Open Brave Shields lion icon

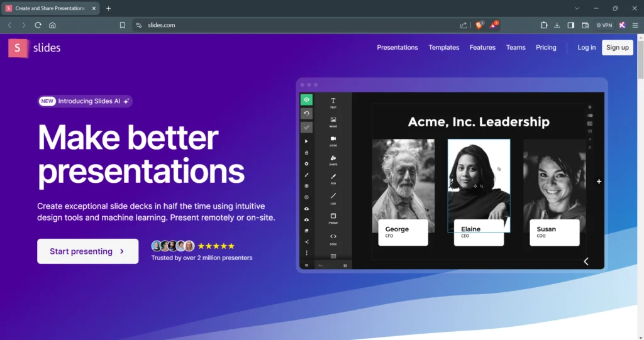479,25
